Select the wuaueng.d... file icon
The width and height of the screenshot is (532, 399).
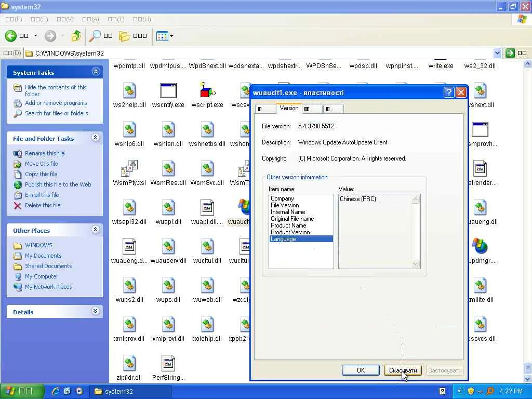pos(129,247)
